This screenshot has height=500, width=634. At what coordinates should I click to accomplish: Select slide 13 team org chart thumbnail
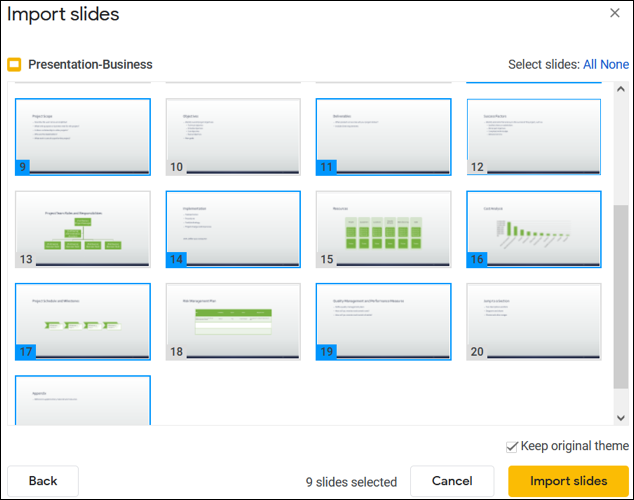[83, 229]
